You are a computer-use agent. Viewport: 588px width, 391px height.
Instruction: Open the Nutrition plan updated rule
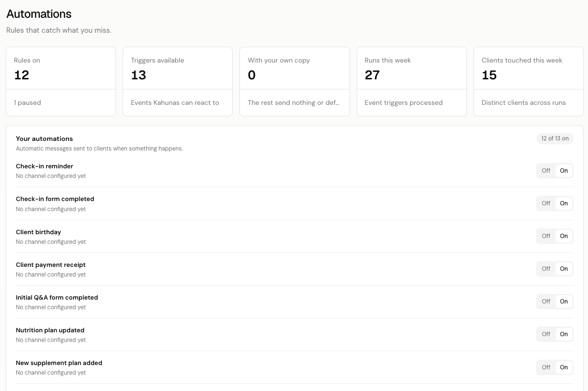click(x=294, y=334)
